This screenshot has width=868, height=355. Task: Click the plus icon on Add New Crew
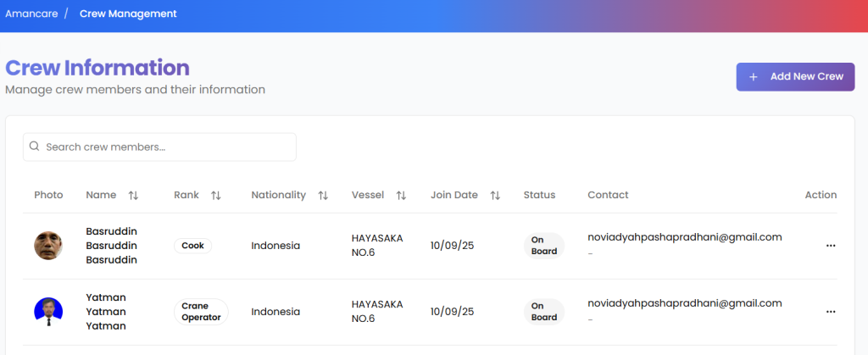click(x=753, y=77)
